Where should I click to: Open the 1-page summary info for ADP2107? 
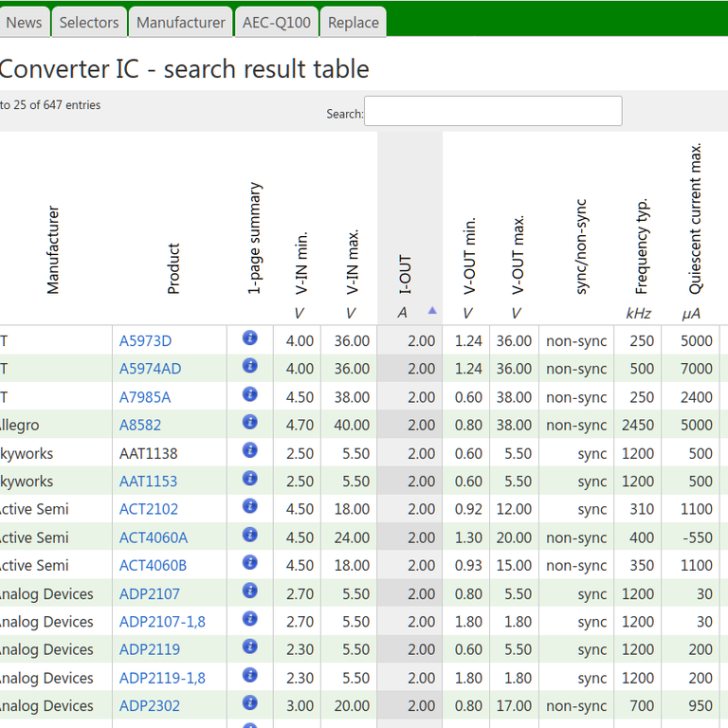(x=250, y=591)
